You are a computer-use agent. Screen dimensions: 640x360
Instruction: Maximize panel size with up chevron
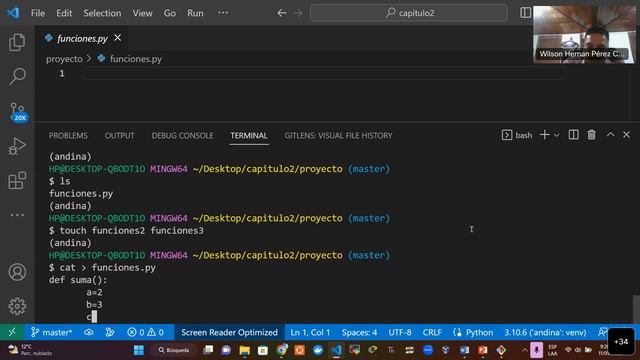pos(610,134)
